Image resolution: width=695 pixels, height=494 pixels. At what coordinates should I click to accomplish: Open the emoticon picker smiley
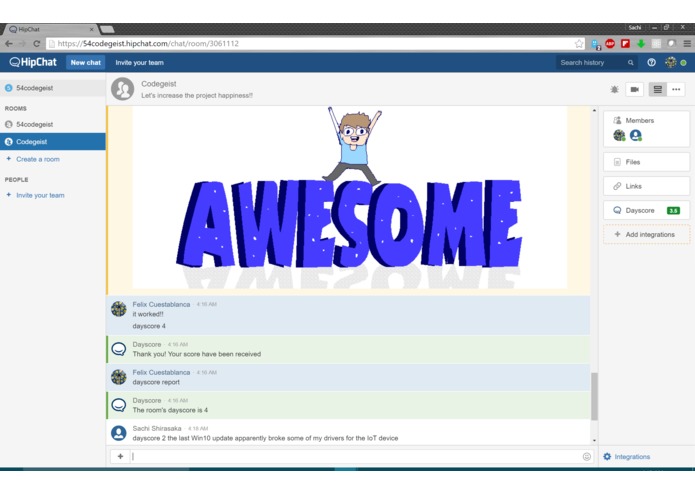(x=586, y=457)
